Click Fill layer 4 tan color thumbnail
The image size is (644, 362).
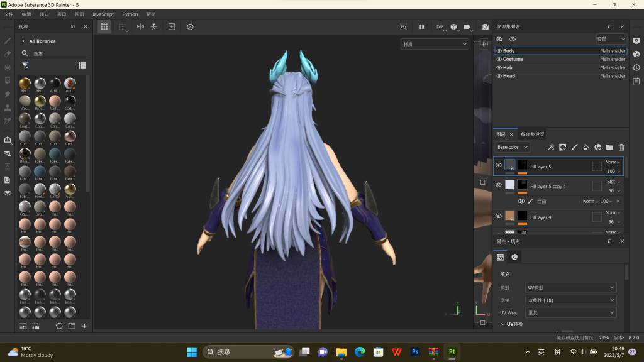coord(509,216)
